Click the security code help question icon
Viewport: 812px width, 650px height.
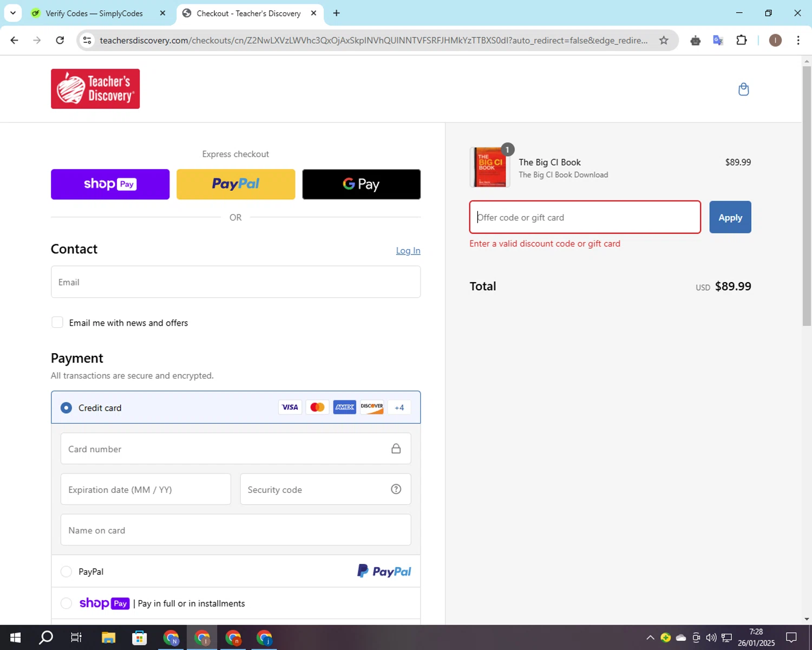pos(396,489)
